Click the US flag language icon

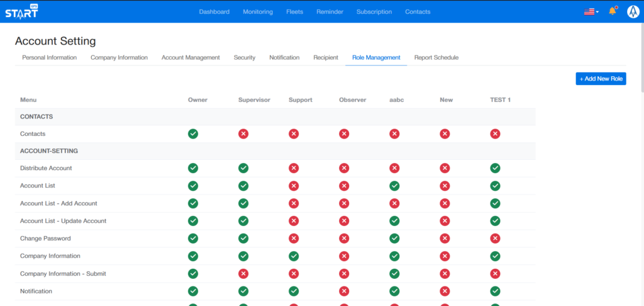tap(589, 11)
